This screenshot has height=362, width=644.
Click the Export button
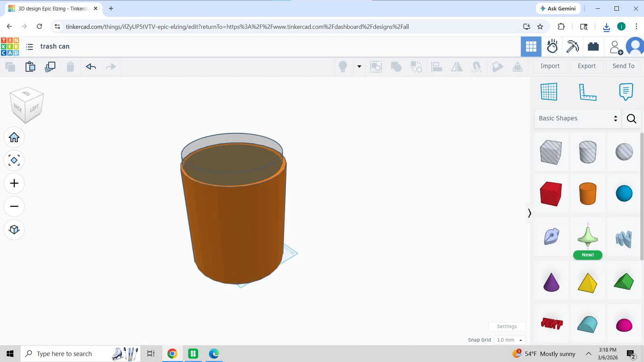[x=586, y=66]
